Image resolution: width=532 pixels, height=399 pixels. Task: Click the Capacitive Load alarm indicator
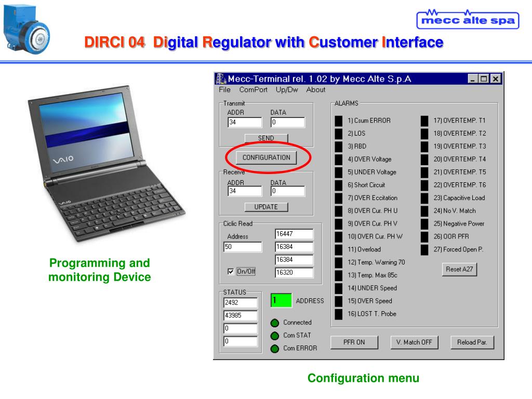pos(424,198)
